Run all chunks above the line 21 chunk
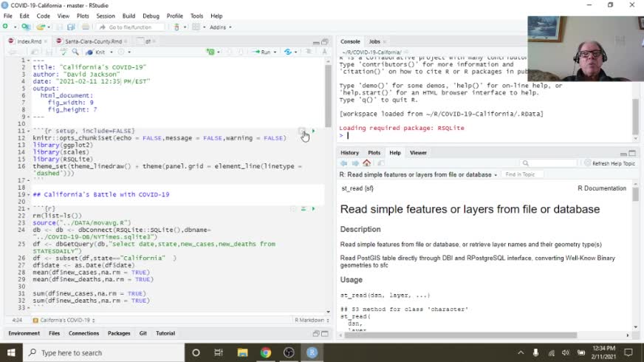This screenshot has height=362, width=644. point(304,209)
